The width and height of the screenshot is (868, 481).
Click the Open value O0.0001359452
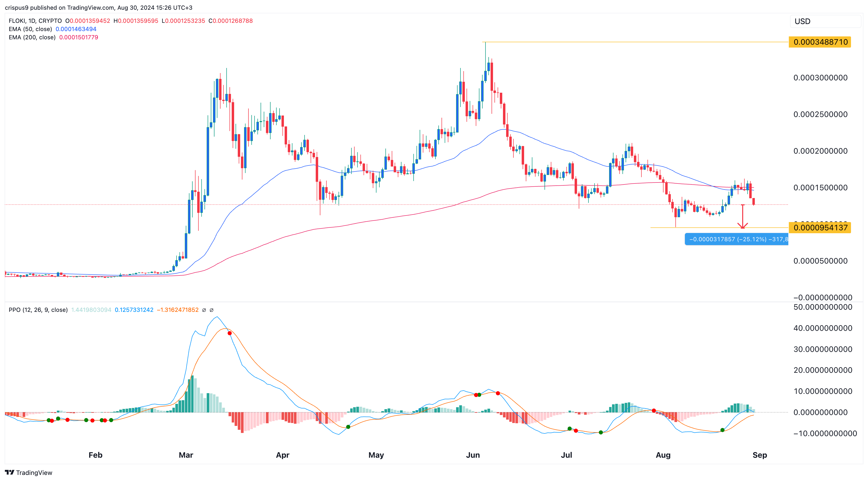[88, 21]
